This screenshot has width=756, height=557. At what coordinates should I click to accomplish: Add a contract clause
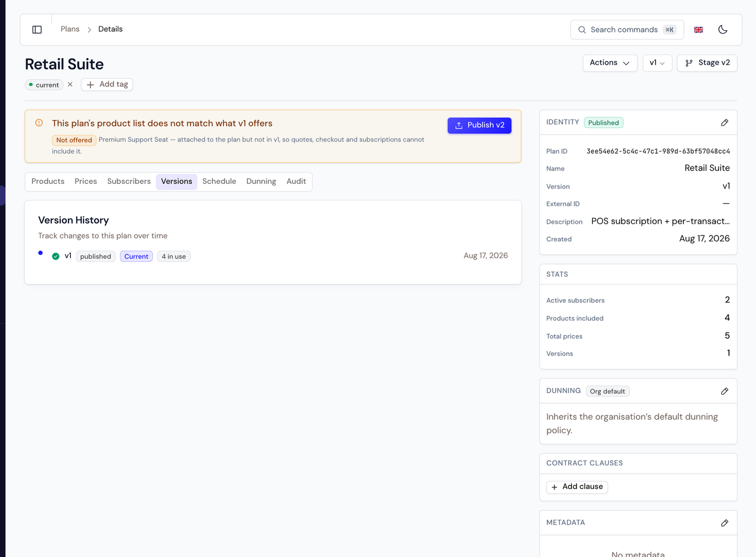pos(577,487)
